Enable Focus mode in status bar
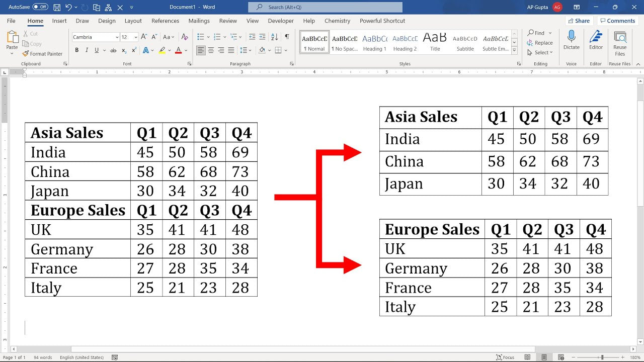This screenshot has width=644, height=362. (505, 357)
